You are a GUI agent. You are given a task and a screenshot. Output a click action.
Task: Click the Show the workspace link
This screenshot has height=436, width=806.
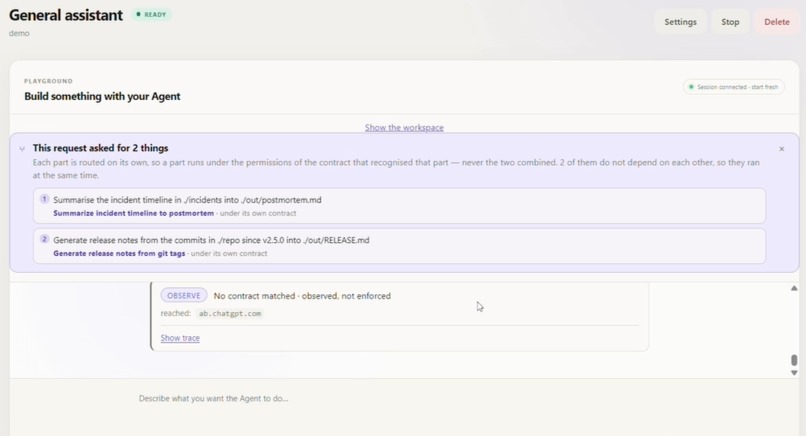(x=404, y=128)
